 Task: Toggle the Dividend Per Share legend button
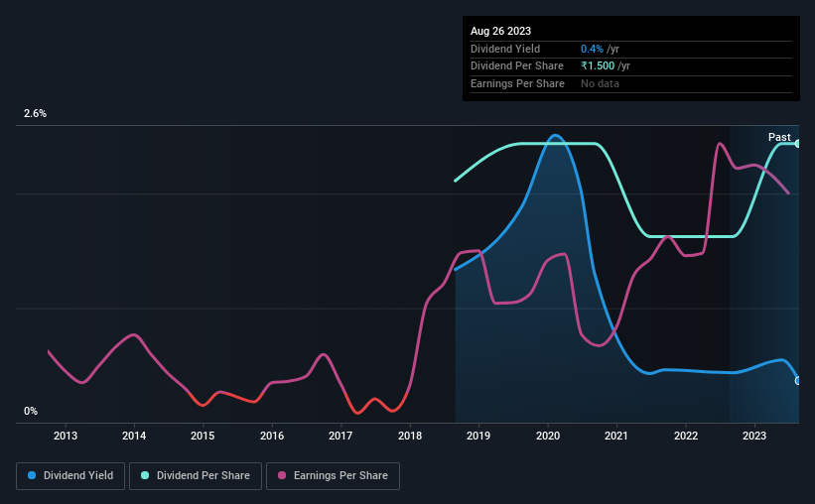click(196, 476)
